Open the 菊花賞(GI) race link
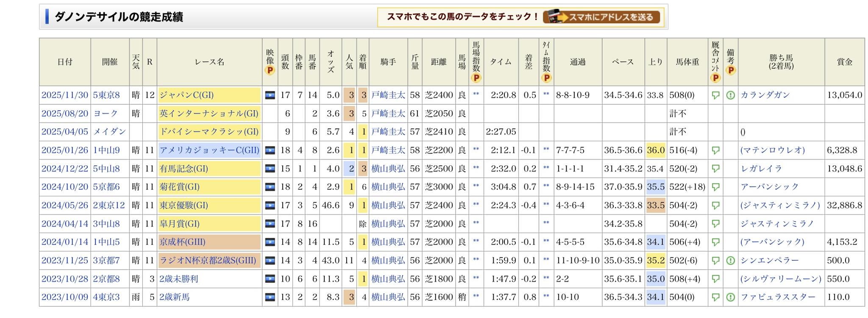The height and width of the screenshot is (318, 868). [x=179, y=187]
